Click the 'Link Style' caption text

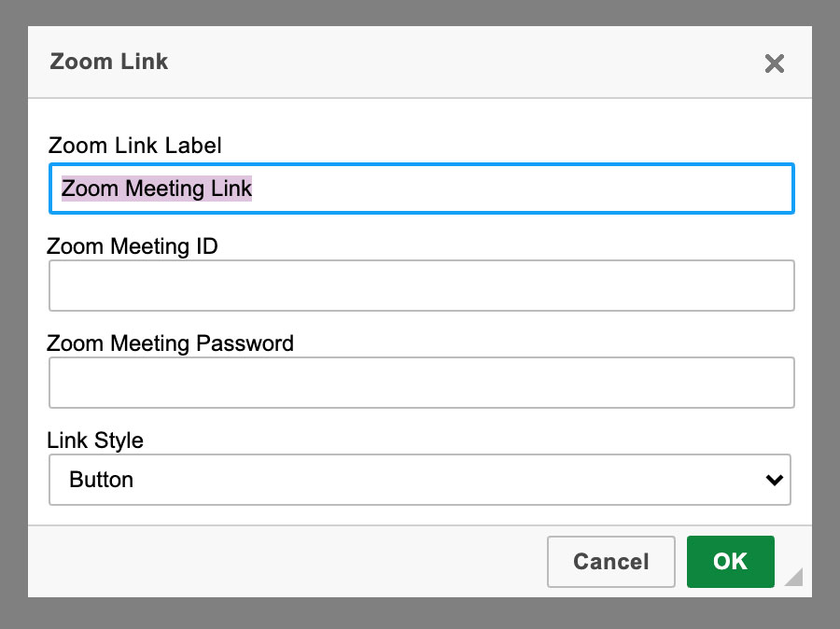click(x=95, y=440)
